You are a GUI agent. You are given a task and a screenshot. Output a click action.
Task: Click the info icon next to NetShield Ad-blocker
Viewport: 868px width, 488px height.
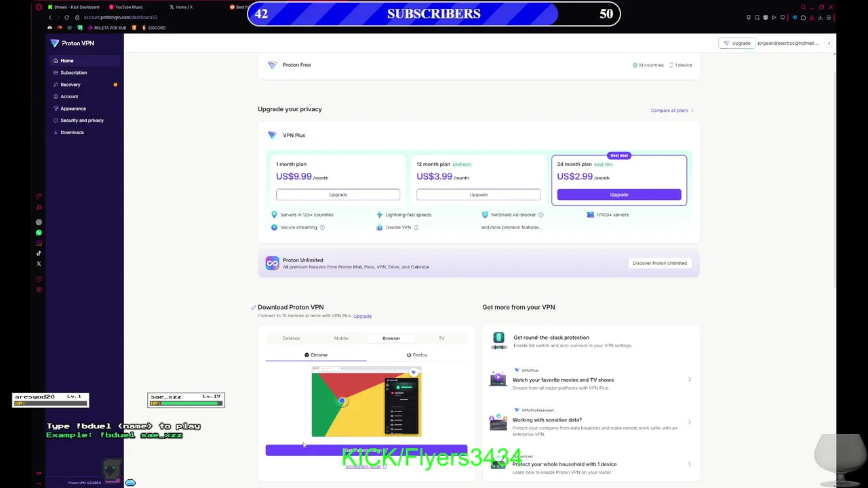(x=540, y=215)
